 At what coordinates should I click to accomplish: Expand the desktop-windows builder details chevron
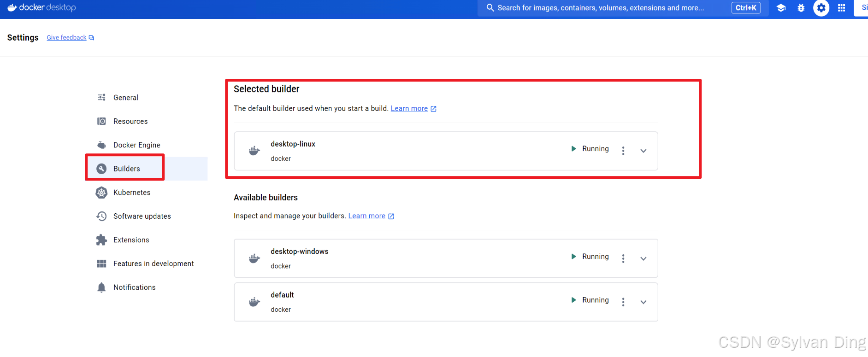[644, 258]
